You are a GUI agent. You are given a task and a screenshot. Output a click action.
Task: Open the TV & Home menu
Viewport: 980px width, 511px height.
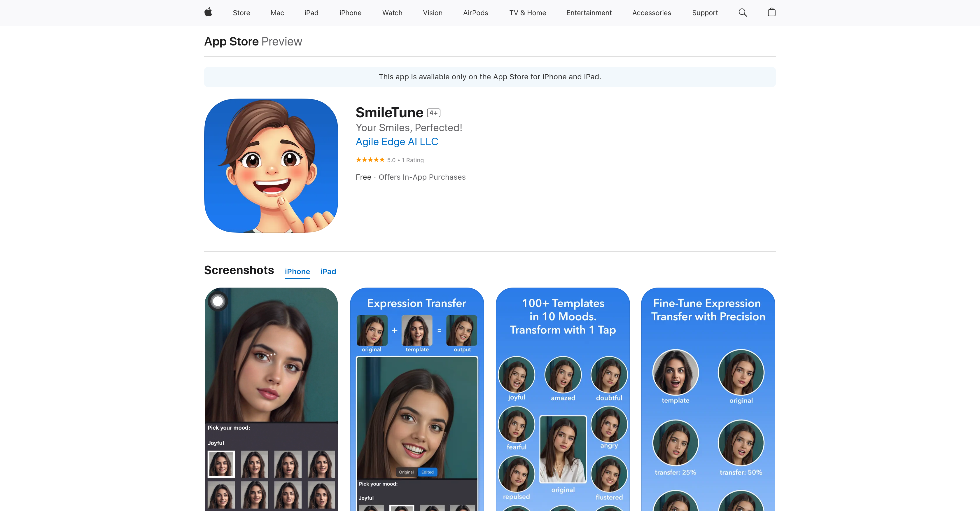(527, 13)
